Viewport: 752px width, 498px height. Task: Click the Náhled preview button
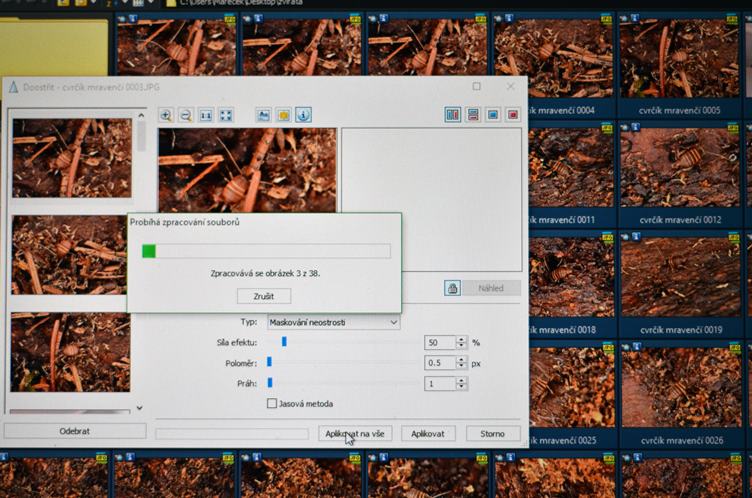pos(491,288)
